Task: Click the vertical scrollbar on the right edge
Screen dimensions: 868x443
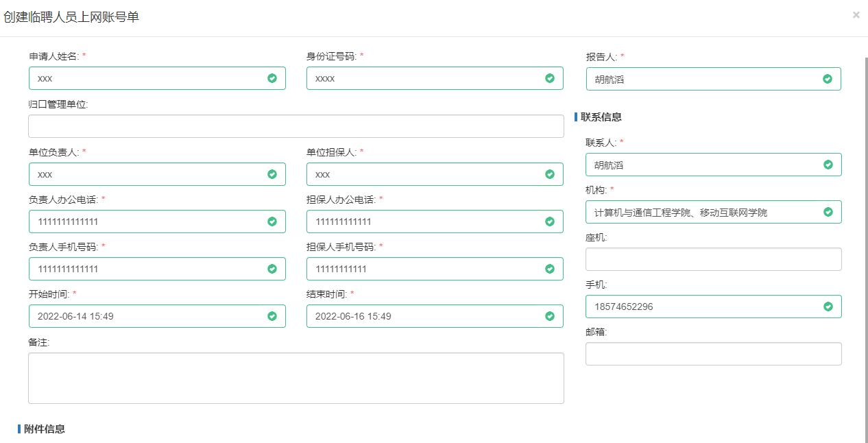Action: 865,247
